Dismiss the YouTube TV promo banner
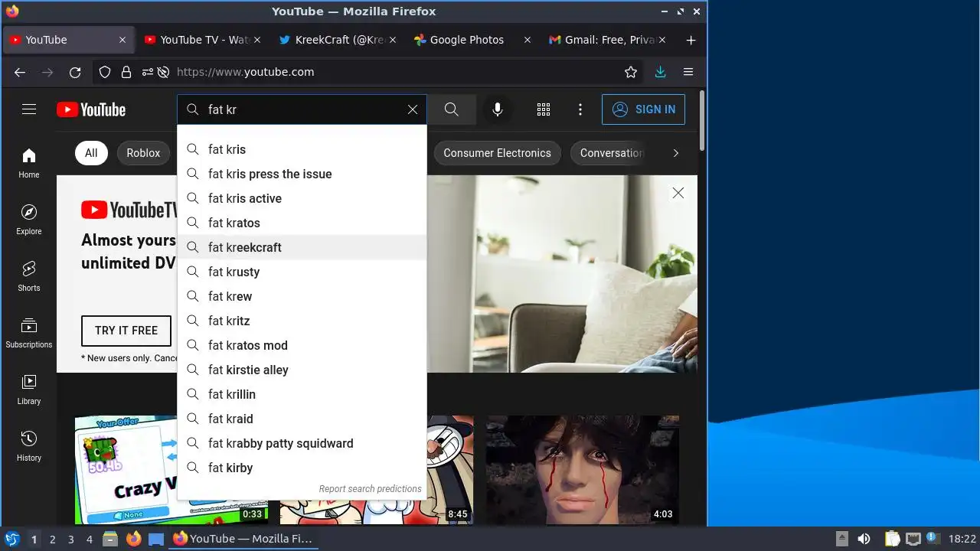The image size is (980, 551). coord(678,193)
